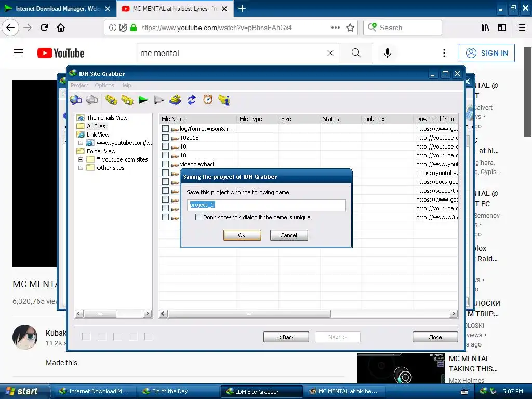Check the row from https://docs.goo checkbox

click(165, 181)
